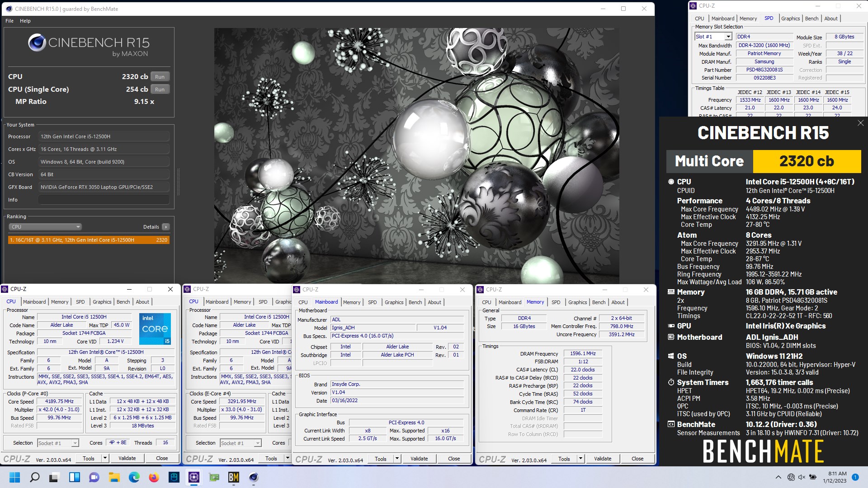
Task: Click the '4189.75 MHz' Core Speed value
Action: [59, 401]
